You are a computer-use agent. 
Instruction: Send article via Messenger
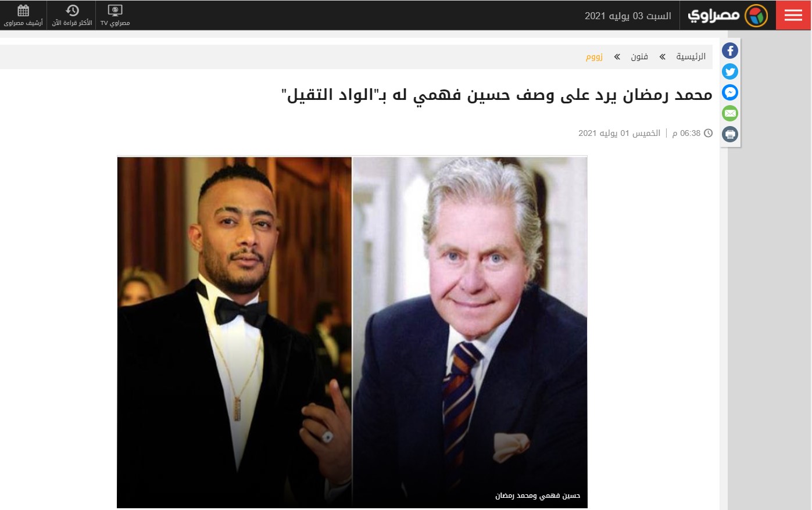point(730,92)
